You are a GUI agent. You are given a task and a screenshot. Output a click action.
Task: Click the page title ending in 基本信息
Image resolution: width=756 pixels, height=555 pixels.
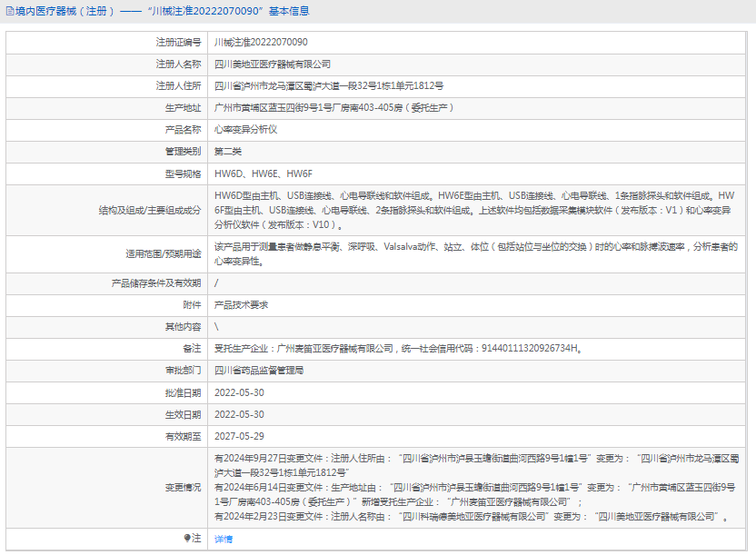pos(163,11)
